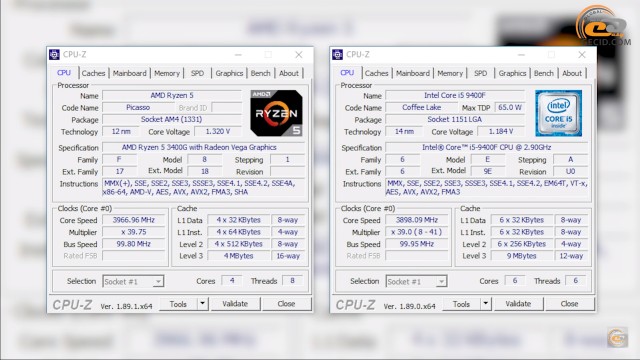Open Graphics tab in the right CPU-Z window
The image size is (640, 360).
(x=512, y=73)
